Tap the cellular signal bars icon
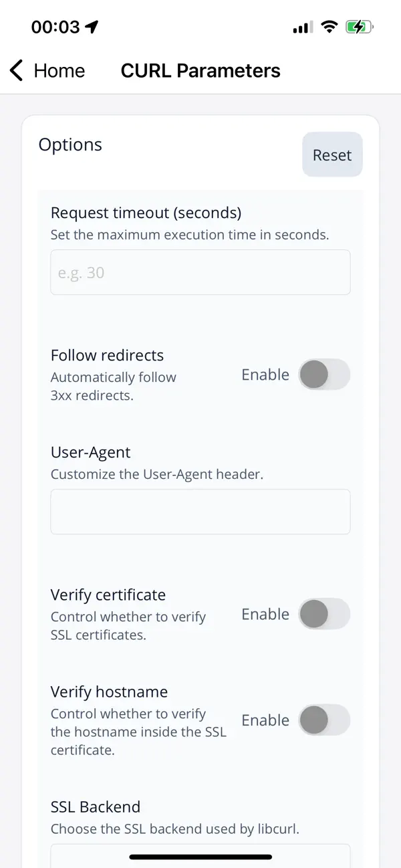 pyautogui.click(x=301, y=27)
